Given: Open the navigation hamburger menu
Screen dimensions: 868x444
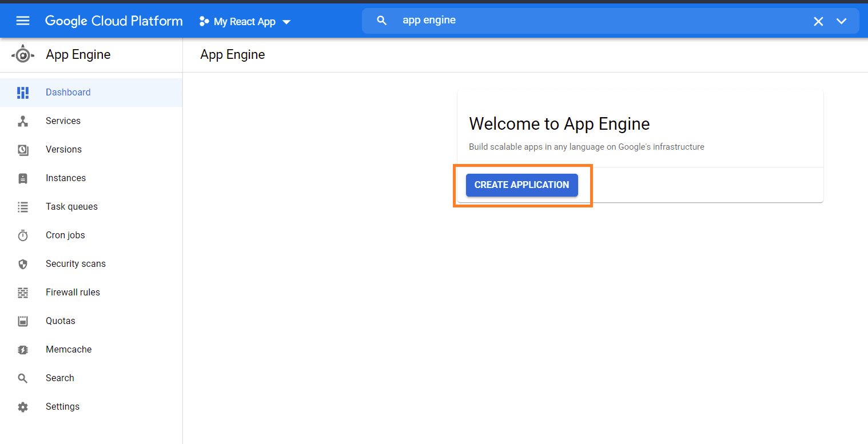Looking at the screenshot, I should click(x=23, y=20).
